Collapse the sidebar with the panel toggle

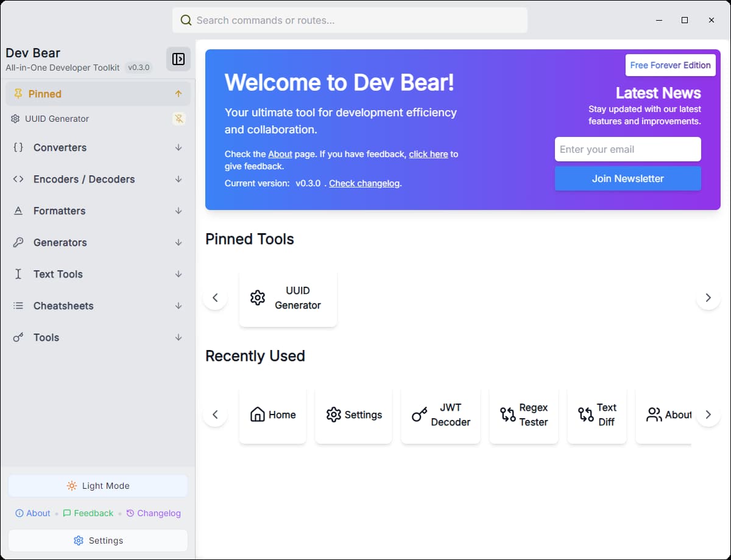tap(178, 59)
